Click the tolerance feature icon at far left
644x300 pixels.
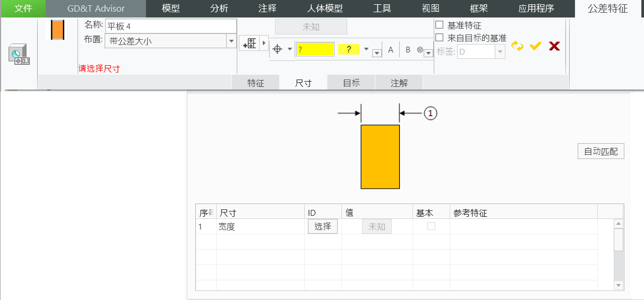point(20,55)
